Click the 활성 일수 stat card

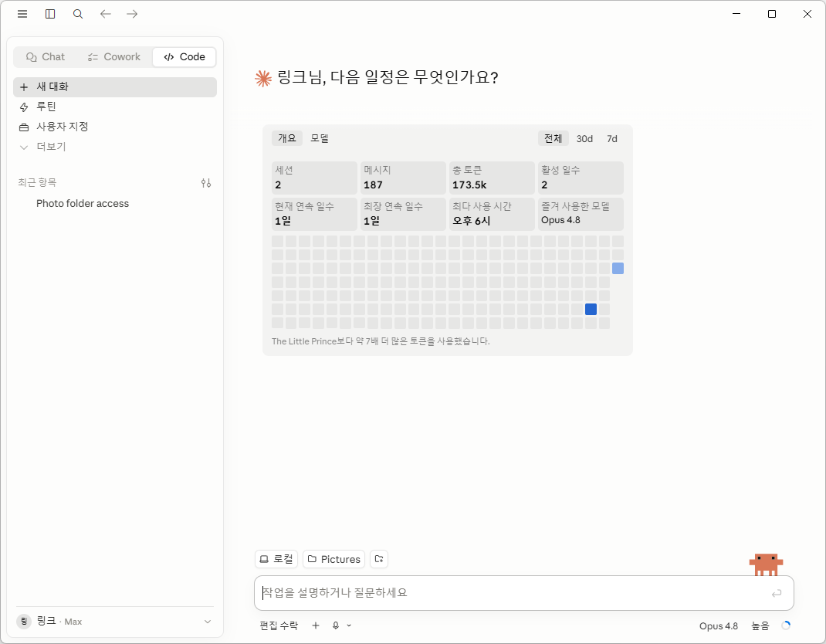[x=581, y=178]
